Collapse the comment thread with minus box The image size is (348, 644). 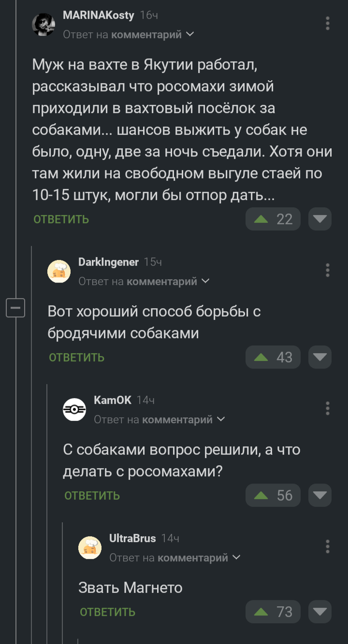pyautogui.click(x=15, y=308)
